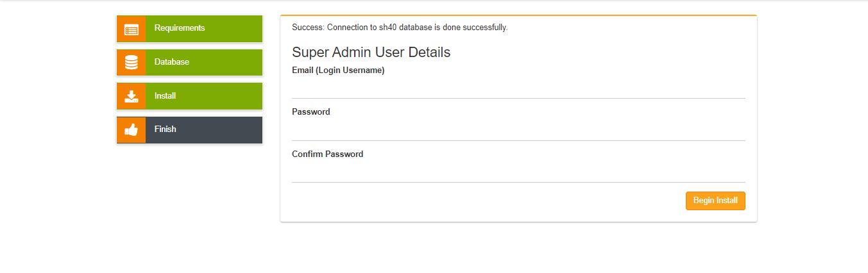The width and height of the screenshot is (868, 273).
Task: Click the Install download icon
Action: 132,96
